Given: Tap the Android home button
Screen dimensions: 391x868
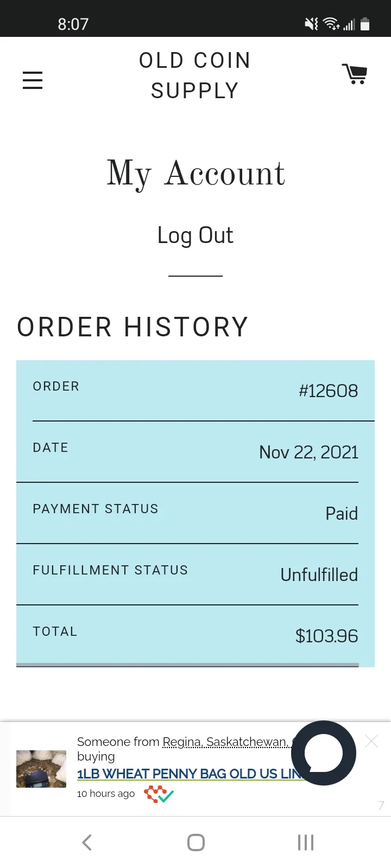Looking at the screenshot, I should [195, 842].
